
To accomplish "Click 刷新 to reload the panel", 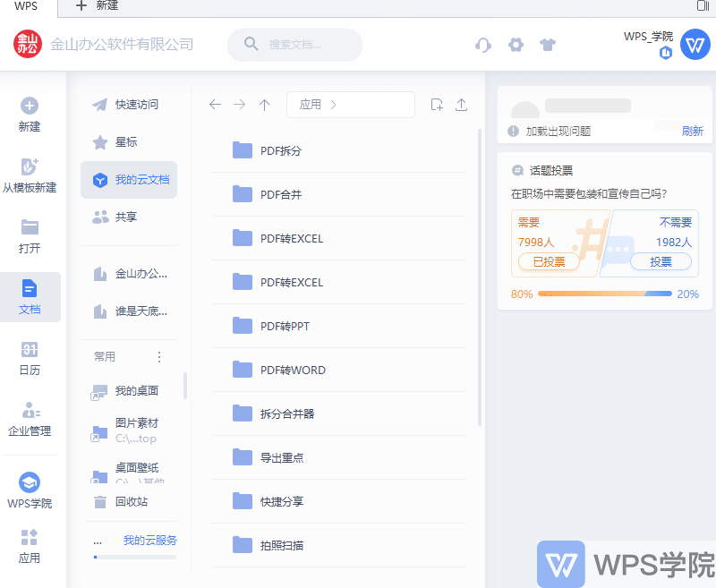I will [692, 129].
